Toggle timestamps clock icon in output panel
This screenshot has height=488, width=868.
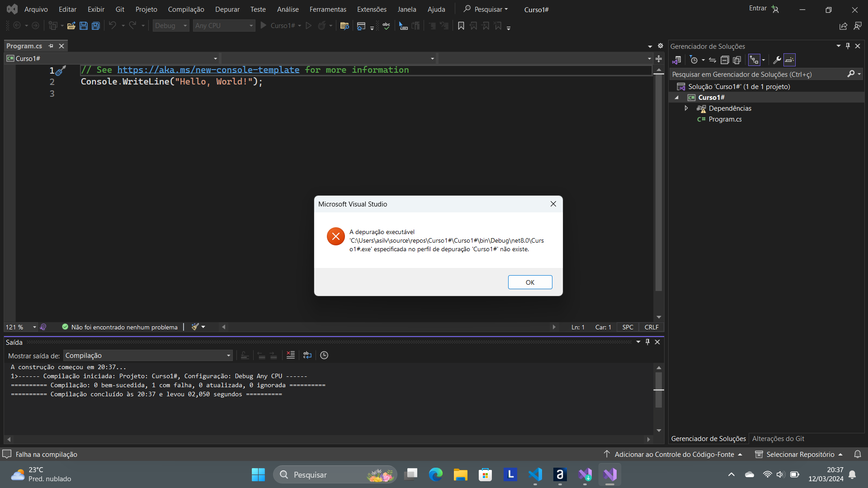tap(324, 356)
